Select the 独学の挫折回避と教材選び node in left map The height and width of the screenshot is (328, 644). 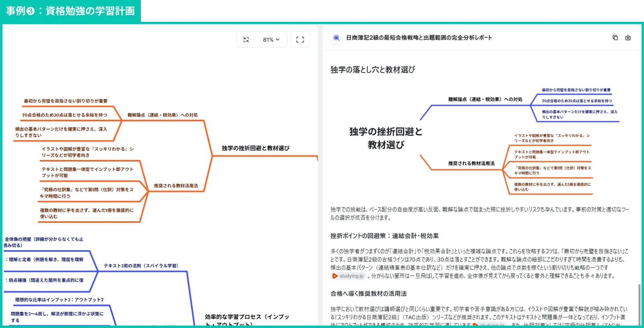click(x=256, y=148)
